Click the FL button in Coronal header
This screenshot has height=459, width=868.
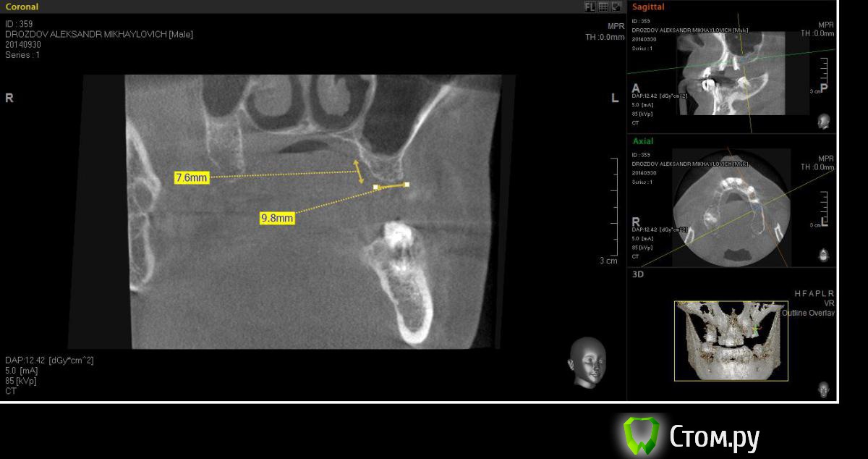(x=590, y=7)
